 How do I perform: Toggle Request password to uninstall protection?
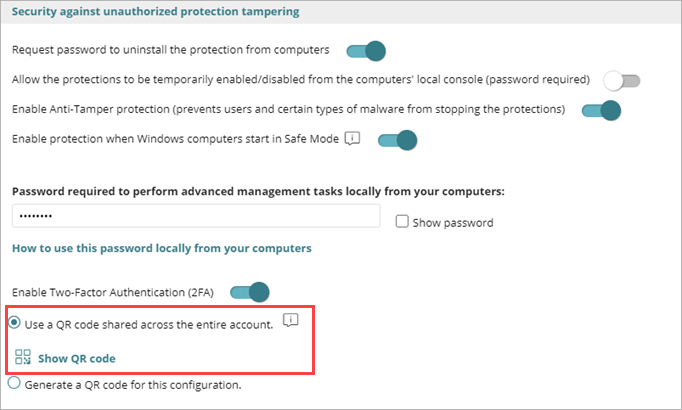(365, 50)
